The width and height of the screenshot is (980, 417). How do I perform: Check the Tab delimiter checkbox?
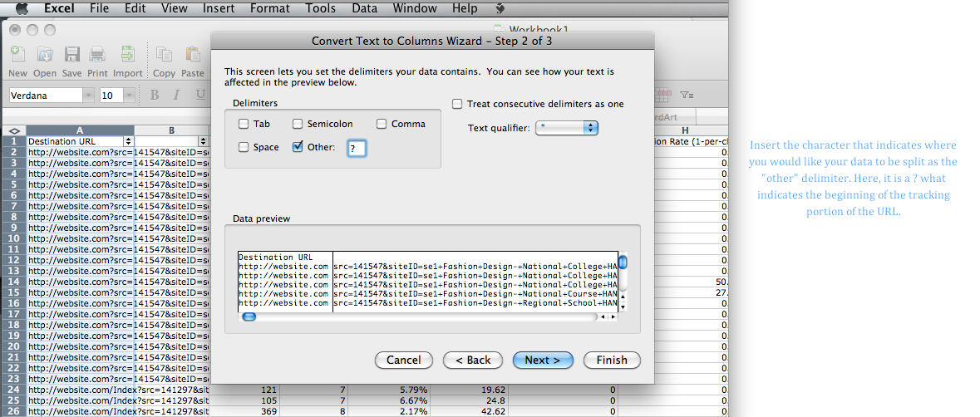pos(243,124)
